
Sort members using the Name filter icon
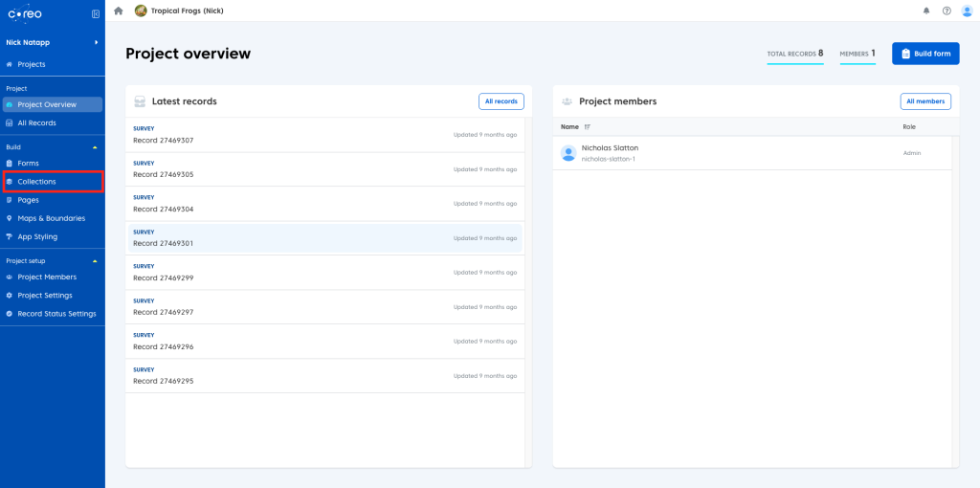(x=588, y=126)
